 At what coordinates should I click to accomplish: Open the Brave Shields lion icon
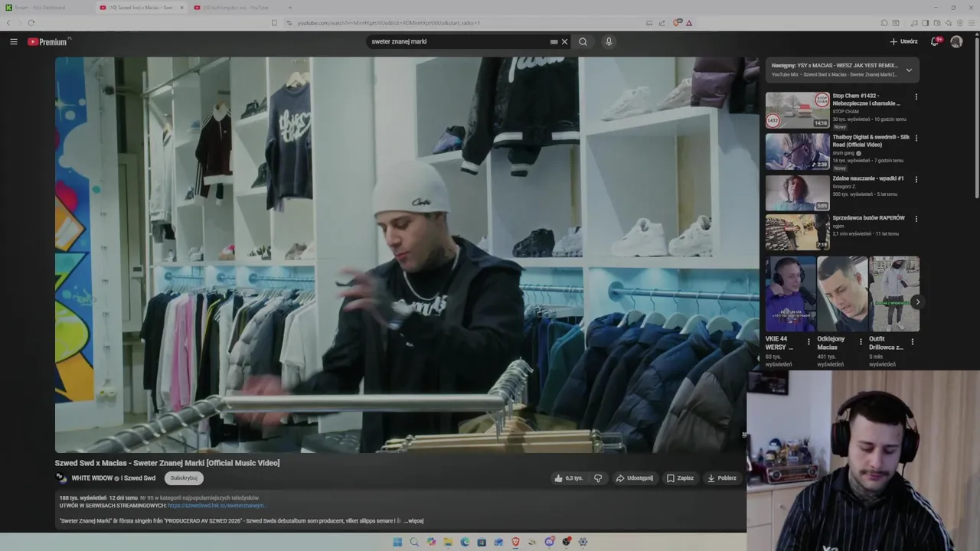(x=677, y=23)
